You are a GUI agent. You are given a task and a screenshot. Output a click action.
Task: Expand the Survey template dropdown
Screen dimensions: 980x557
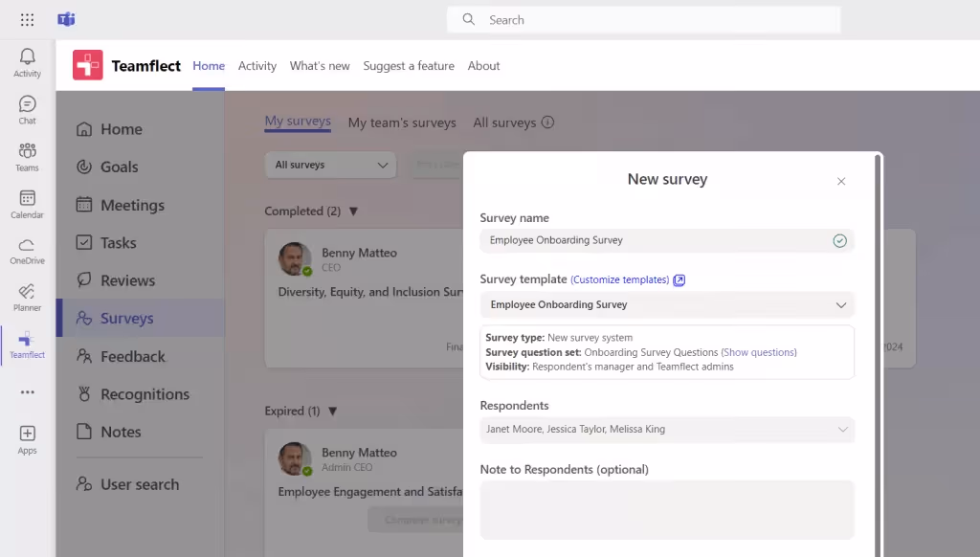(x=667, y=305)
